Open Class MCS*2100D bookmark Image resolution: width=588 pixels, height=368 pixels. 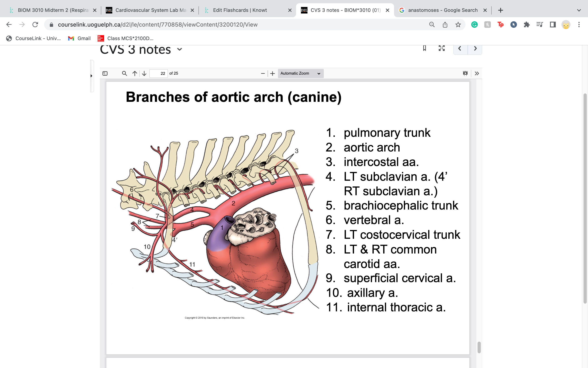click(x=125, y=38)
